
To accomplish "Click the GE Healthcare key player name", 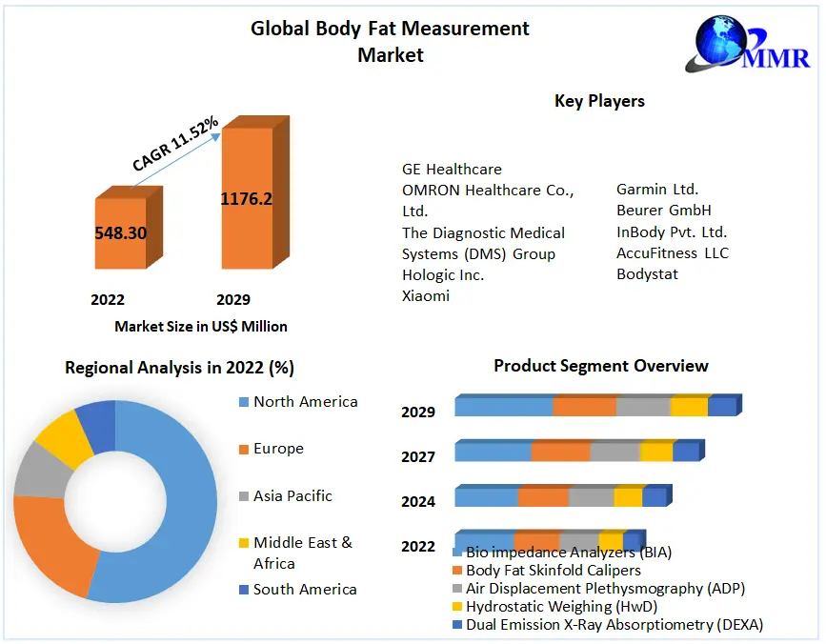I will [452, 170].
